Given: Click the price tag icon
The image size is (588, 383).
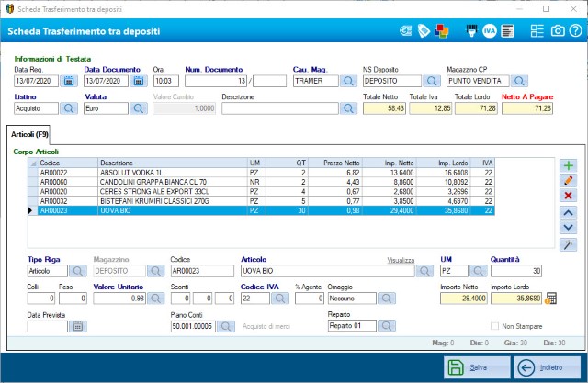Looking at the screenshot, I should click(424, 31).
